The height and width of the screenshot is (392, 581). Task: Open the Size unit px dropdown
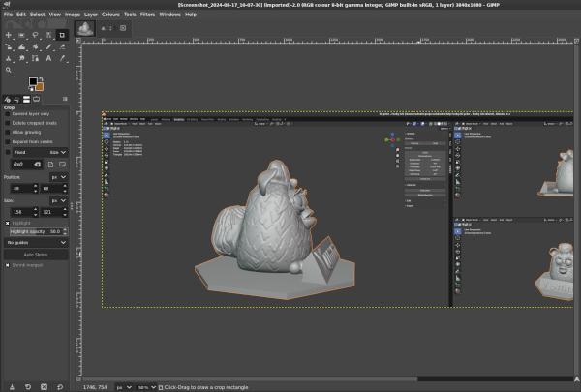click(x=58, y=200)
